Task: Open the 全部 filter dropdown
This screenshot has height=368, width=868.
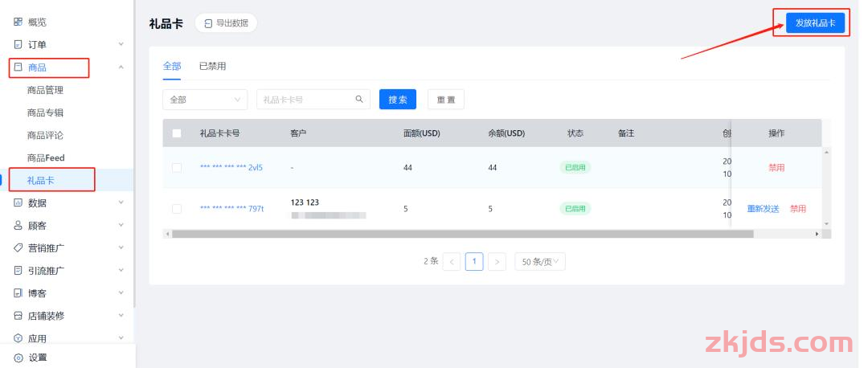Action: click(x=205, y=100)
